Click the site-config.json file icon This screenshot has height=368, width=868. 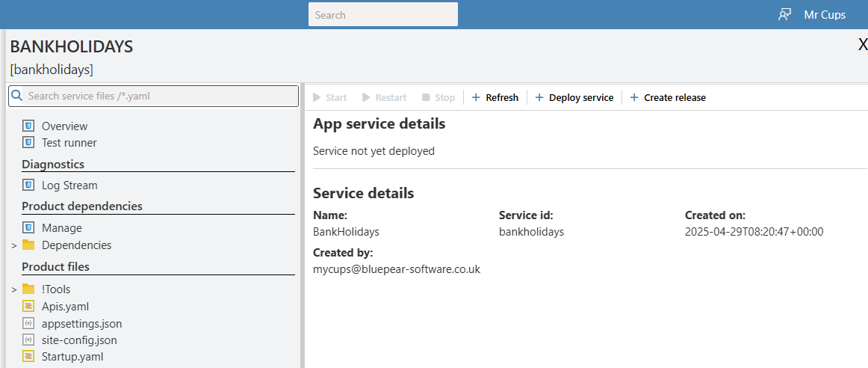[28, 340]
